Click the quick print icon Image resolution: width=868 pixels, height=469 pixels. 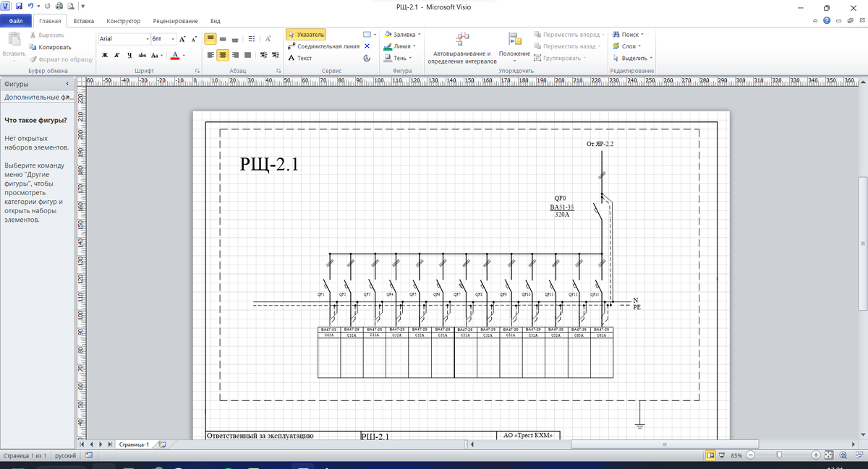[59, 6]
